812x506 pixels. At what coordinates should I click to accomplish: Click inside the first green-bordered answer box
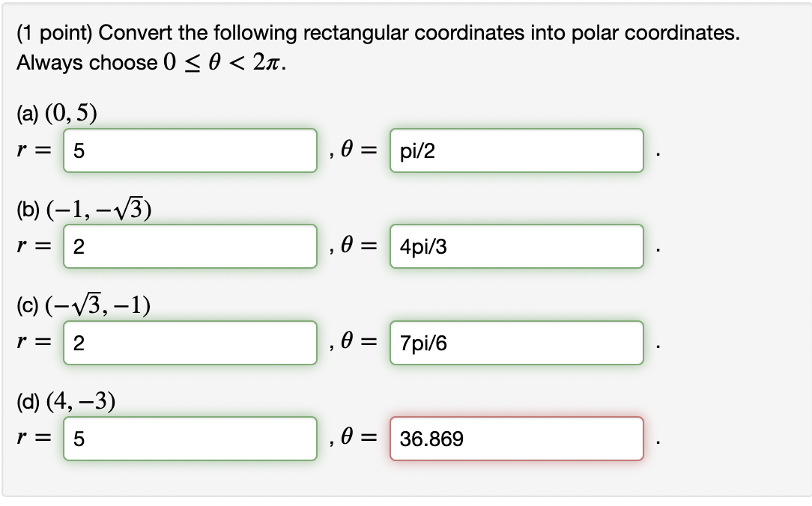point(189,150)
